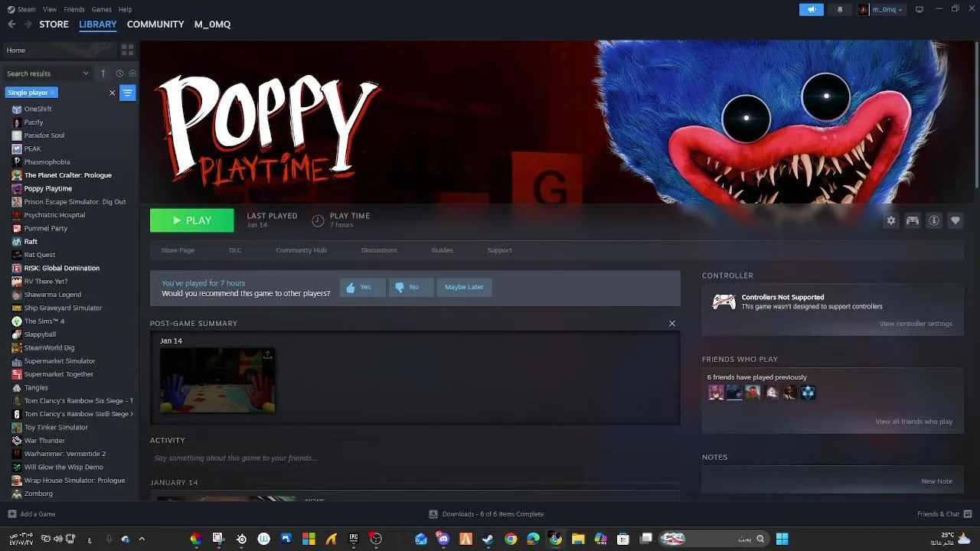This screenshot has height=551, width=980.
Task: Click No on the recommendation prompt
Action: (x=411, y=287)
